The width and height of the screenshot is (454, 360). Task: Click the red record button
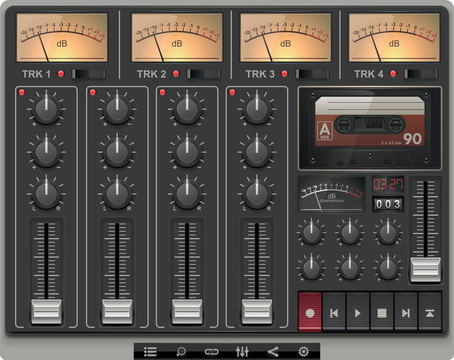tap(310, 313)
